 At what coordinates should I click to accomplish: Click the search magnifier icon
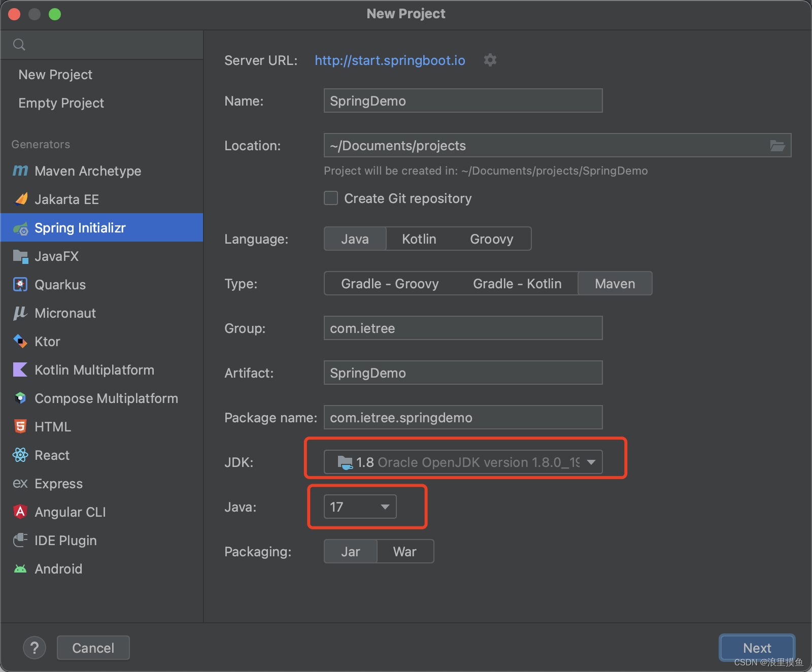[19, 45]
